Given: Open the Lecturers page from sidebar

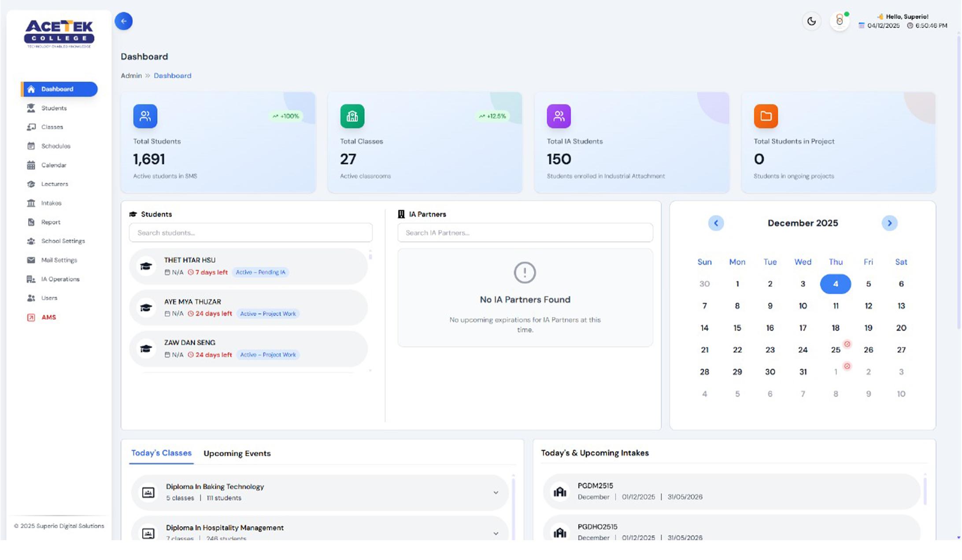Looking at the screenshot, I should pyautogui.click(x=54, y=184).
